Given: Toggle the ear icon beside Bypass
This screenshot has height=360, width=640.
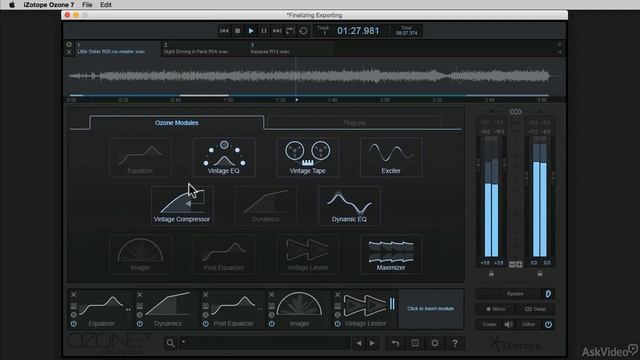Looking at the screenshot, I should [548, 294].
